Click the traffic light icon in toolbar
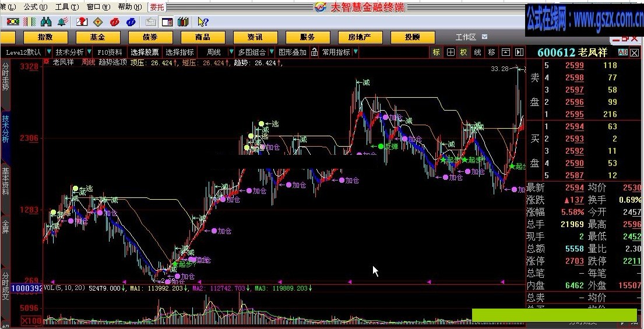 13,22
